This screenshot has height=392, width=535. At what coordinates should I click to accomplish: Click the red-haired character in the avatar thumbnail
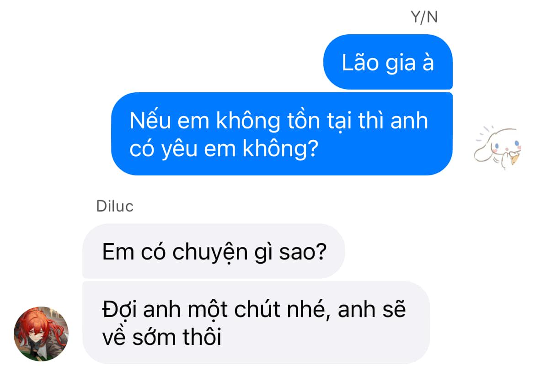pos(41,332)
